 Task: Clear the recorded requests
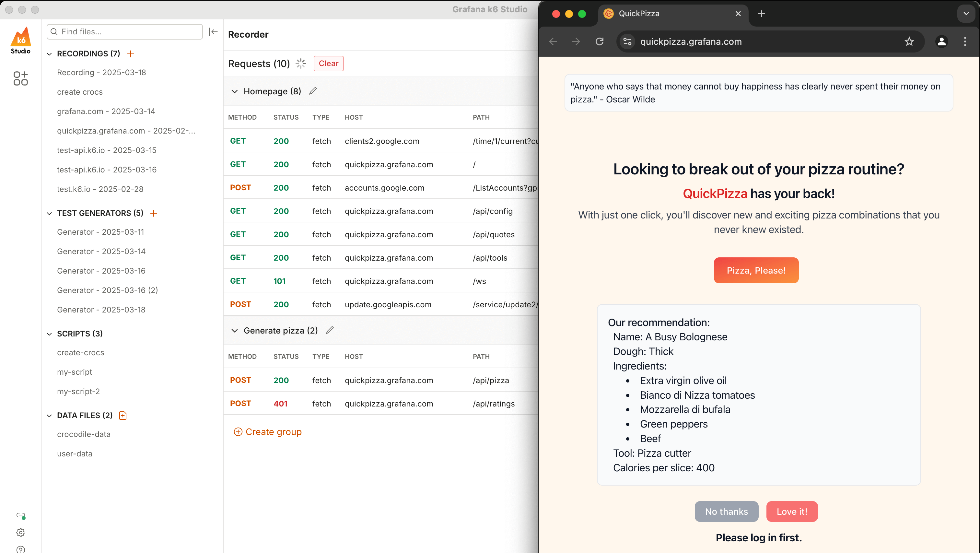pos(328,64)
